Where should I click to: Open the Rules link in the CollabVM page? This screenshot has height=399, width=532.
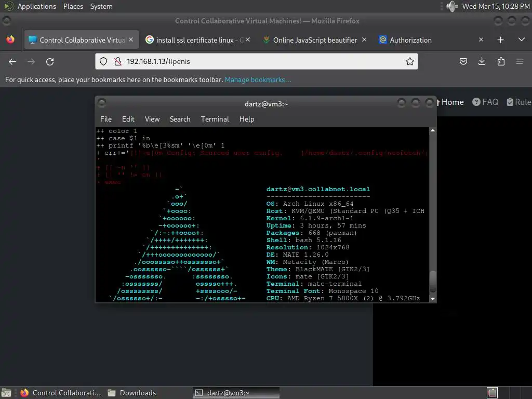(519, 102)
